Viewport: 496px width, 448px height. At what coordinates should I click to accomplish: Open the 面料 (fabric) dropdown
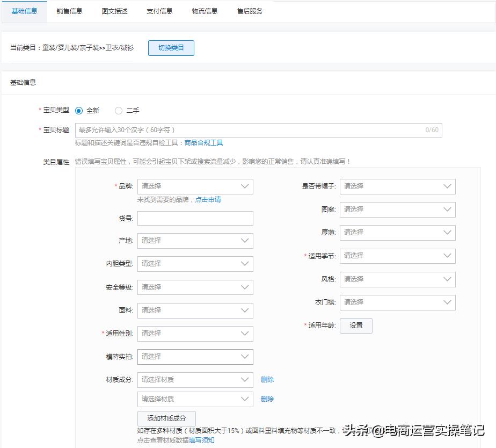pos(195,310)
